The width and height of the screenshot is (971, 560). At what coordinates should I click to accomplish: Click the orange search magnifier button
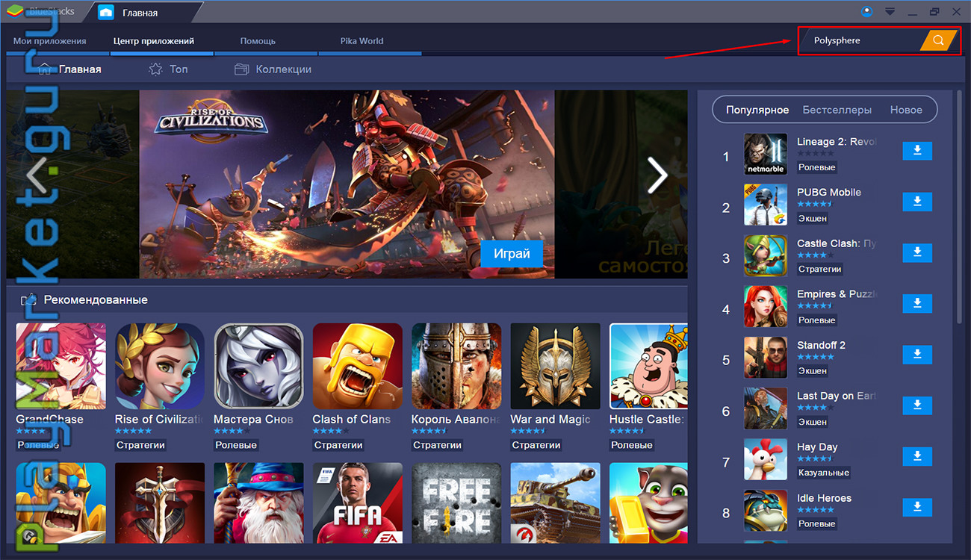pyautogui.click(x=939, y=40)
